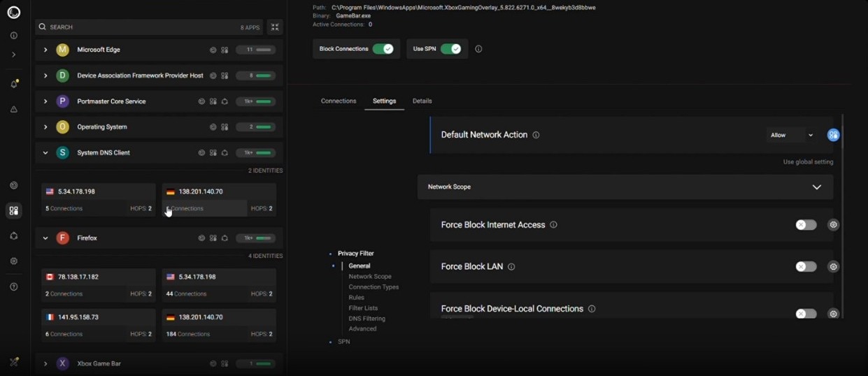Open the app settings icon in the Microsoft Edge row
868x376 pixels.
(x=225, y=50)
